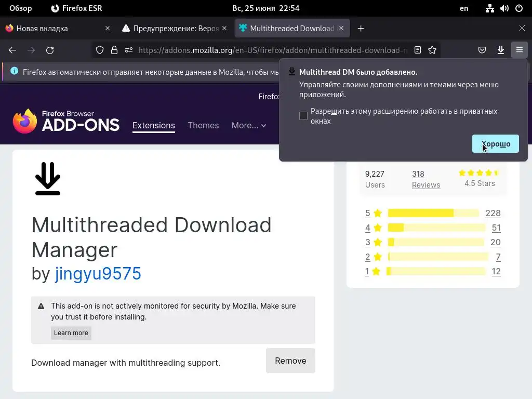The image size is (532, 399).
Task: Click the address bar URL field
Action: coord(272,50)
